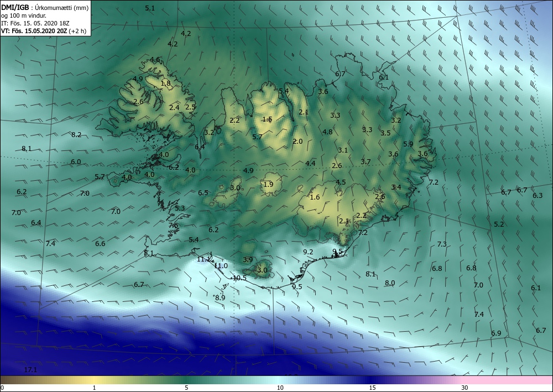Select the 5 label on the color scale
The image size is (553, 392).
tap(186, 388)
